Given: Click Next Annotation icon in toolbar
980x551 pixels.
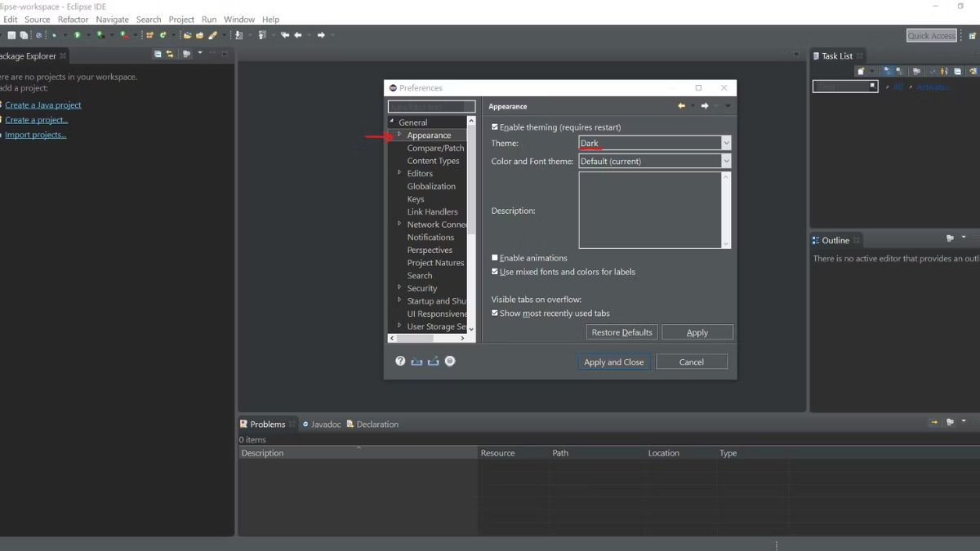Looking at the screenshot, I should (x=238, y=35).
